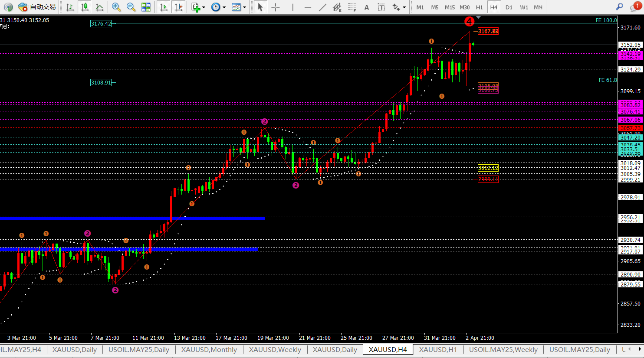Set timeframe to D1

(x=509, y=7)
